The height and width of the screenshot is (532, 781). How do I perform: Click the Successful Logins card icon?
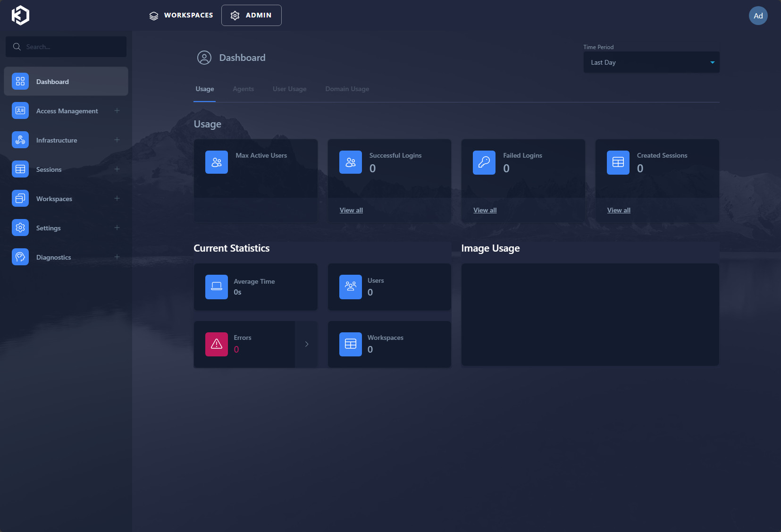[351, 162]
